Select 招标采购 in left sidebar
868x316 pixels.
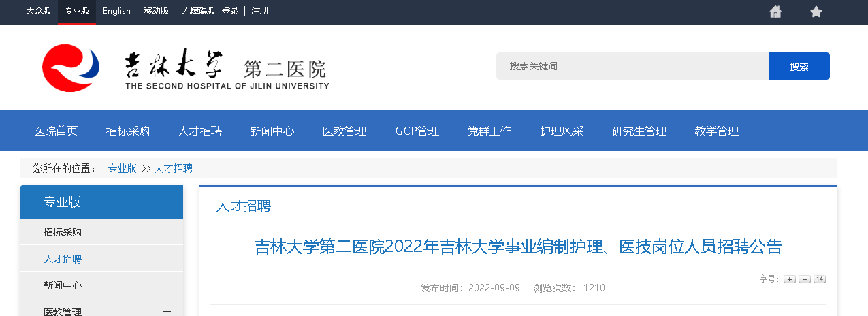(x=63, y=232)
